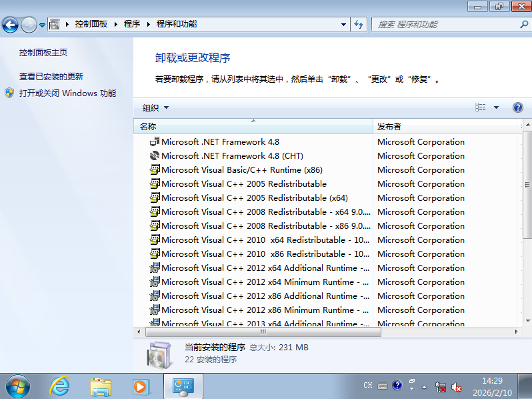
Task: Sort by the 名称 column header
Action: (x=253, y=126)
